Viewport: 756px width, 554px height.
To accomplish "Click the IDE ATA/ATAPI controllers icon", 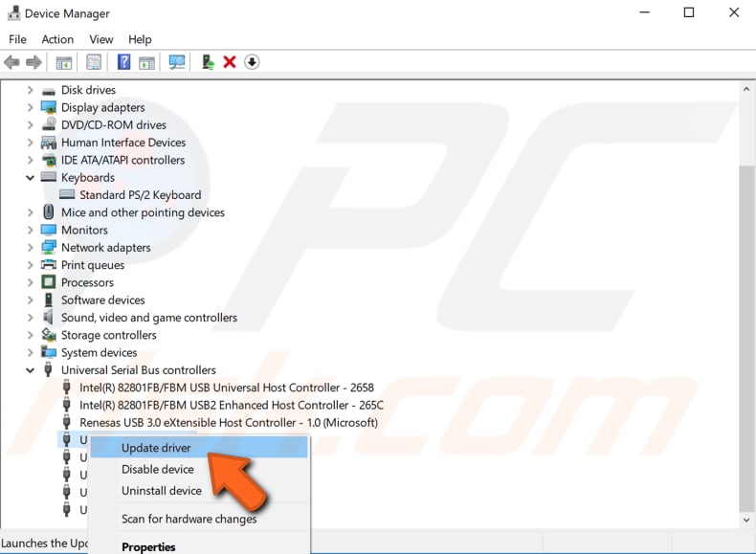I will pyautogui.click(x=49, y=160).
